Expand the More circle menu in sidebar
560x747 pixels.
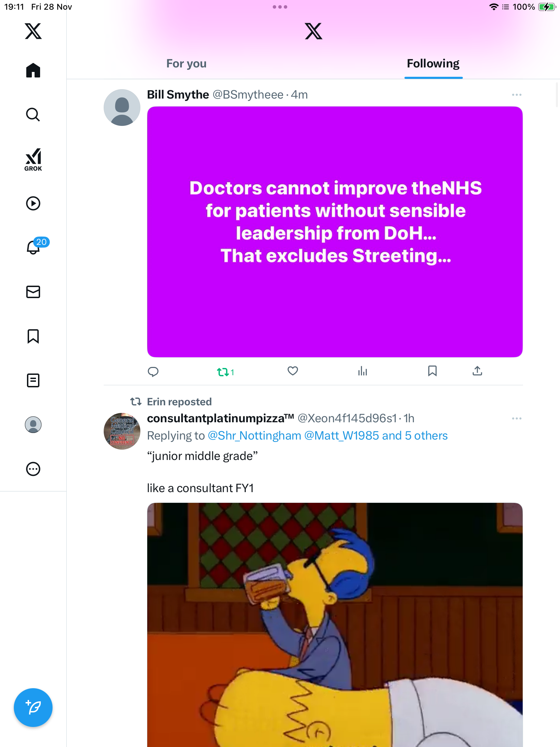(33, 469)
